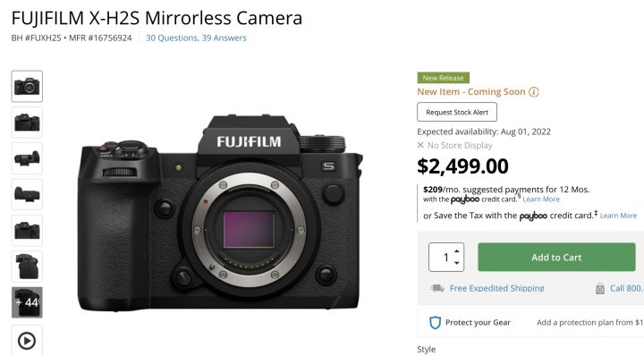Select the second camera thumbnail

tap(27, 123)
